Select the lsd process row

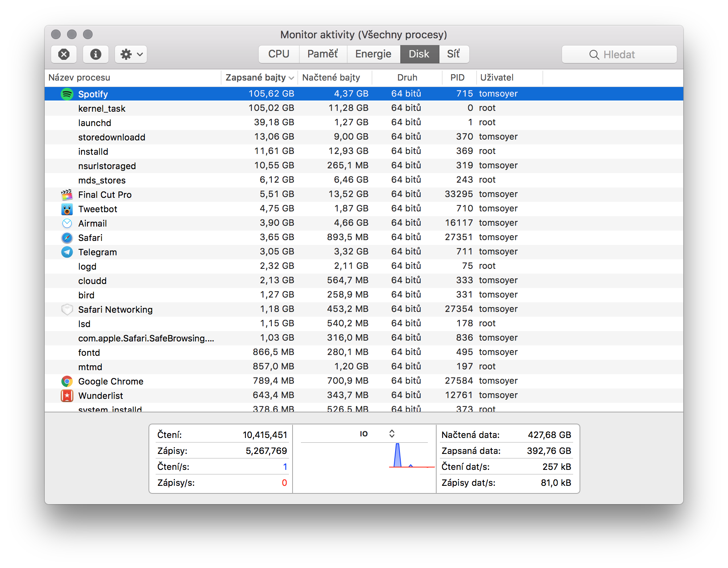364,324
